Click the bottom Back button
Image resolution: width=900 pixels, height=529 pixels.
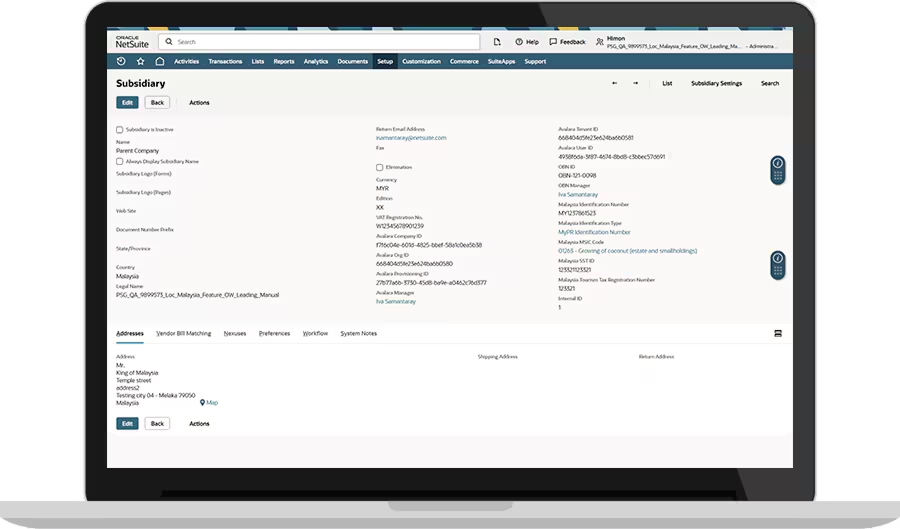click(x=157, y=423)
